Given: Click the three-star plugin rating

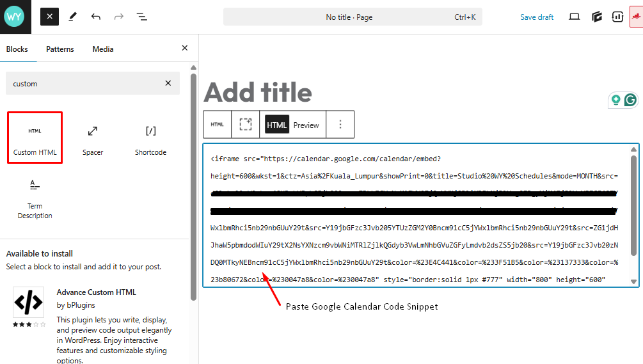Looking at the screenshot, I should [x=29, y=324].
